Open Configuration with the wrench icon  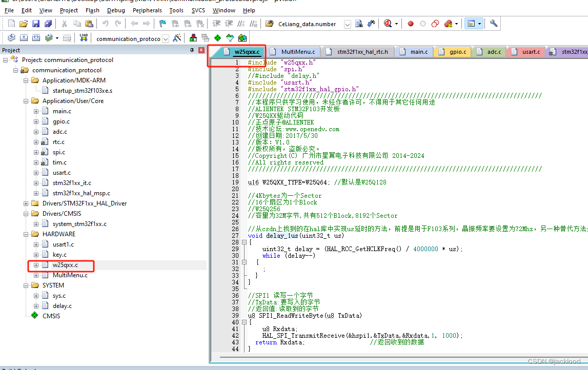click(494, 24)
